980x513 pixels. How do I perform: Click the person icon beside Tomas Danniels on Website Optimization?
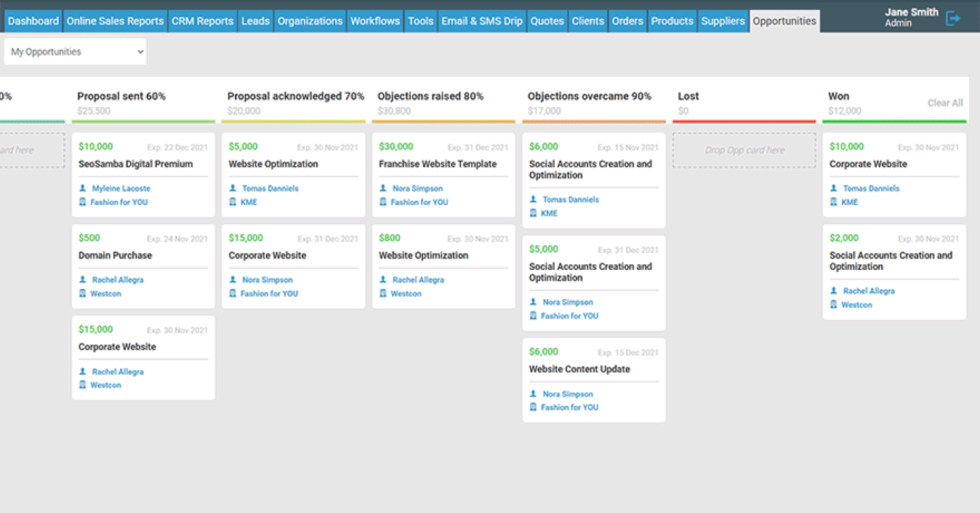pos(233,188)
